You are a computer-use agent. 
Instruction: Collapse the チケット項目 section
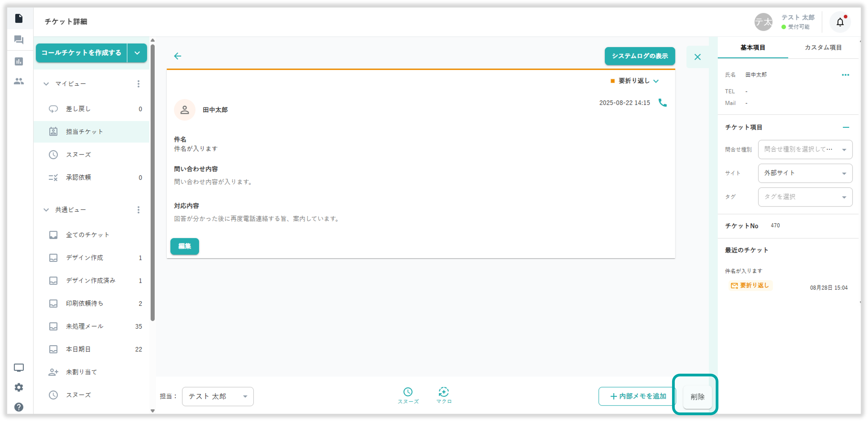pos(845,127)
